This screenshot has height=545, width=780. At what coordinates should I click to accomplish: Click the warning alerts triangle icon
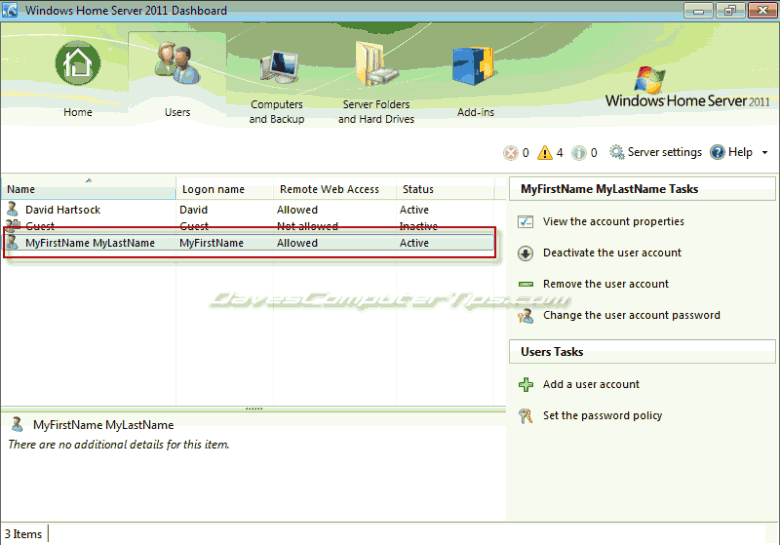(x=545, y=152)
